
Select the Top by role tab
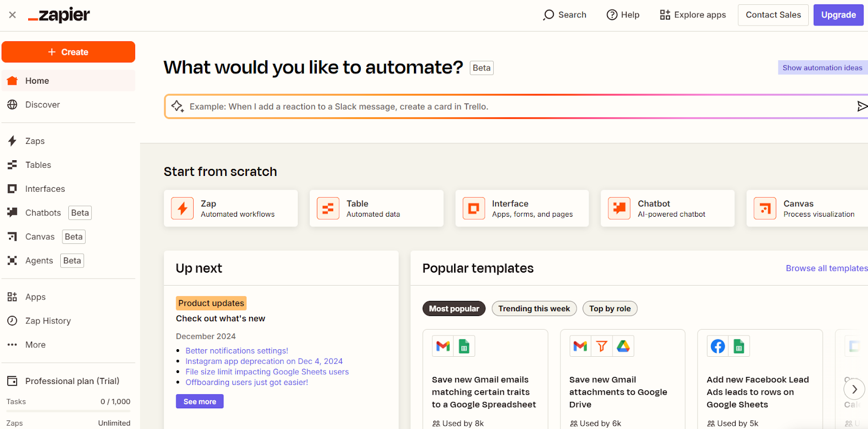tap(610, 309)
